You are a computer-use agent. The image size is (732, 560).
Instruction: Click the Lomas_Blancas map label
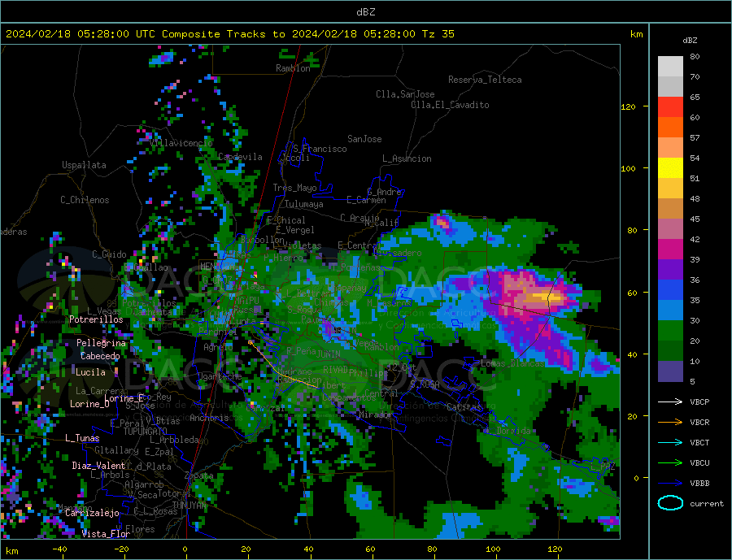pos(512,363)
